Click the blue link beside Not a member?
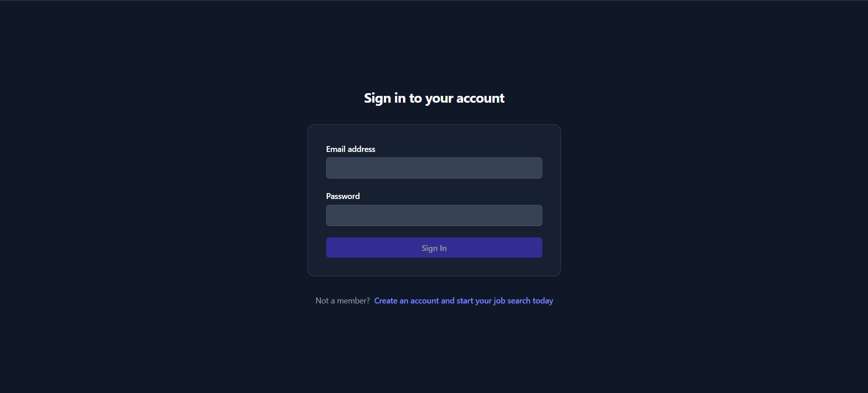Screen dimensions: 868x393 tap(463, 301)
